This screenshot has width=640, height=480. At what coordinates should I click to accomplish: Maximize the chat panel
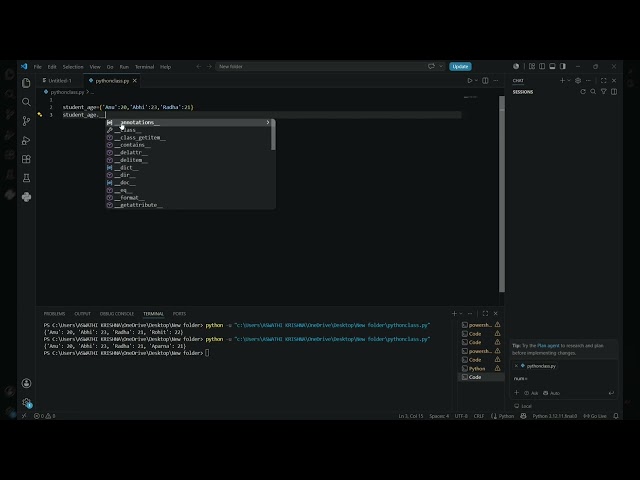(604, 80)
